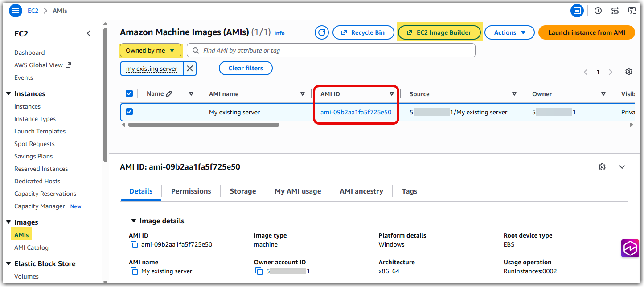The height and width of the screenshot is (287, 644).
Task: Switch to the Permissions tab
Action: (191, 191)
